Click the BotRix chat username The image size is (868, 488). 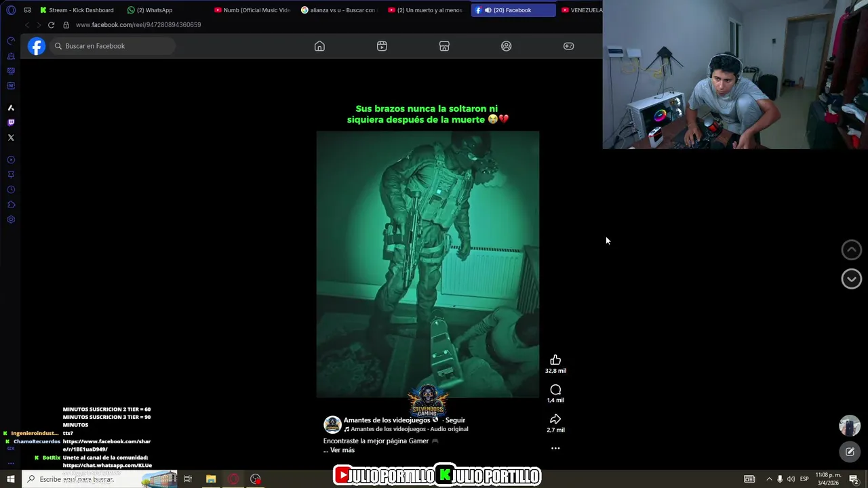point(52,457)
